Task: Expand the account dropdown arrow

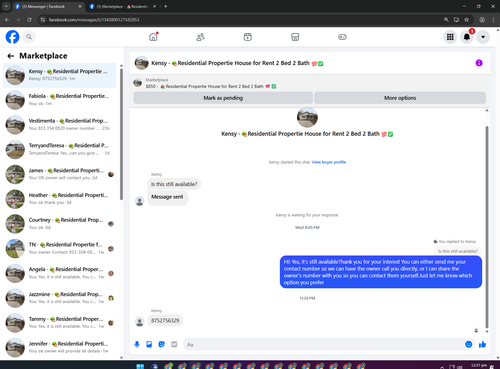Action: click(483, 37)
